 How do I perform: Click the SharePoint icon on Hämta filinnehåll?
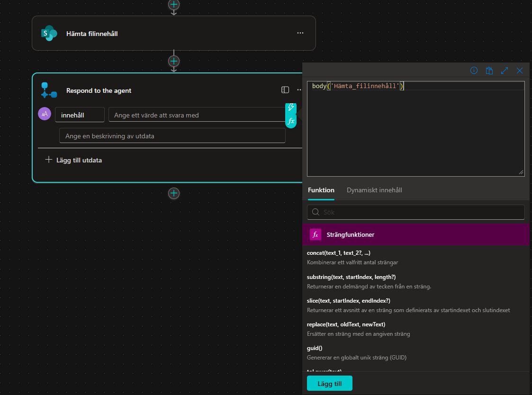tap(49, 33)
